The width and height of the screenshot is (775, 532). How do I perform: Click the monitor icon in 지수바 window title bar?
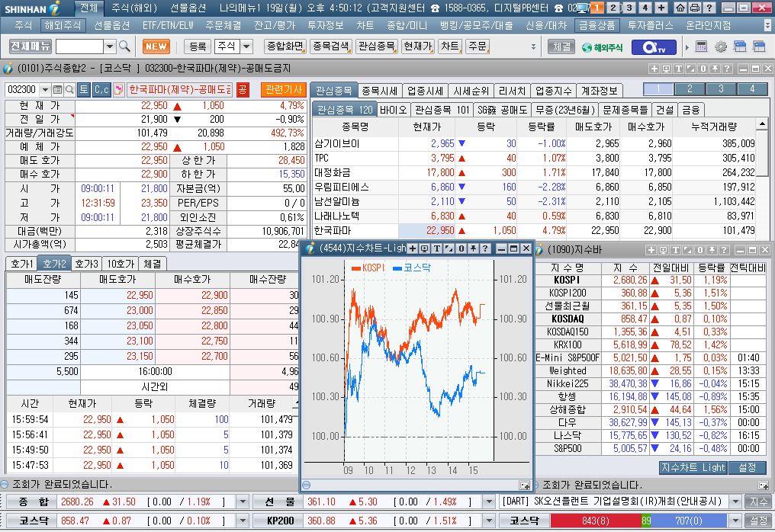[664, 251]
